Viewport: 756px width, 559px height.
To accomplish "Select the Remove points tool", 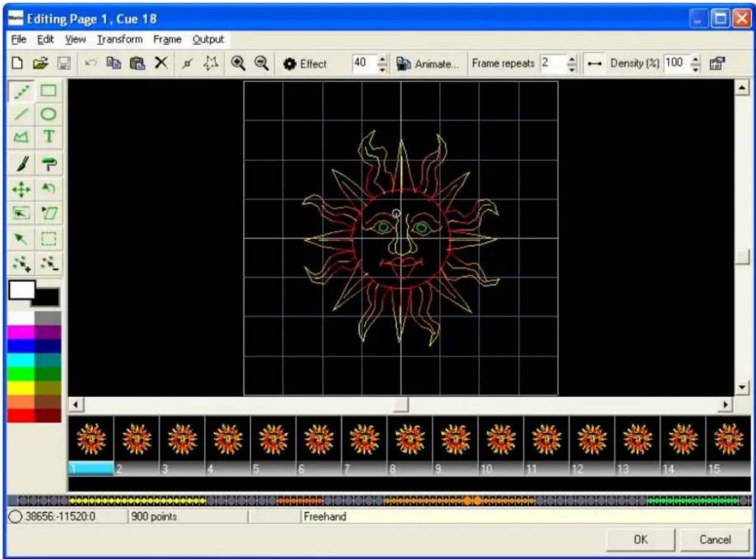I will click(49, 264).
